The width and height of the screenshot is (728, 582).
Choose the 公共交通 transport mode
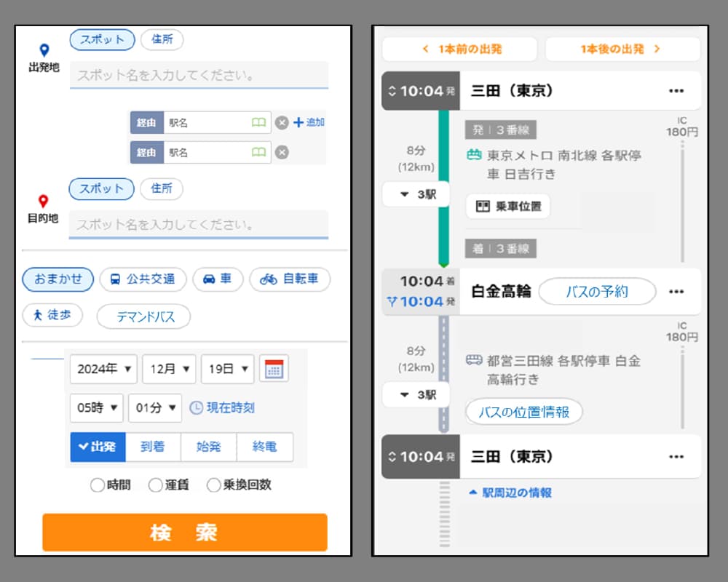[x=143, y=279]
